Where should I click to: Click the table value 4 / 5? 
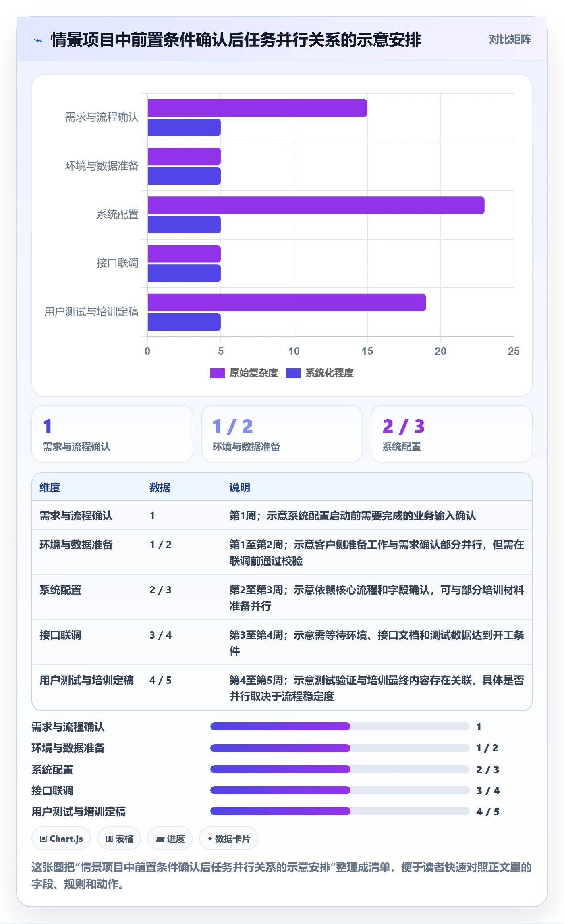160,680
